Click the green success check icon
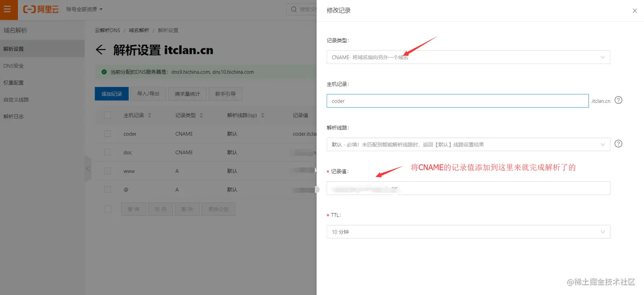Image resolution: width=644 pixels, height=295 pixels. [x=104, y=72]
